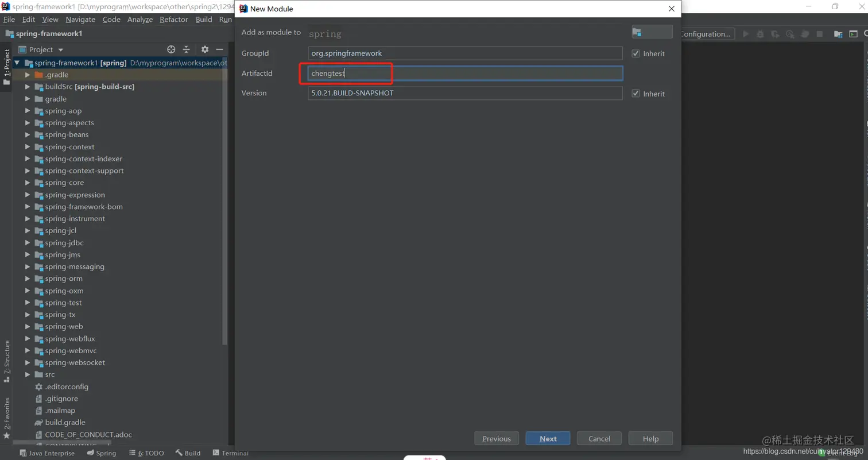Screen dimensions: 868x460
Task: Open the Edit menu
Action: tap(29, 20)
